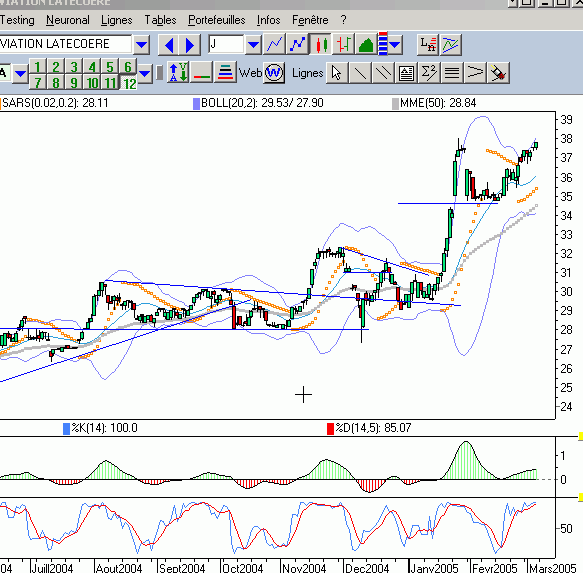Click the MME(50) gray color swatch
Viewport: 583px width, 573px height.
click(x=395, y=103)
